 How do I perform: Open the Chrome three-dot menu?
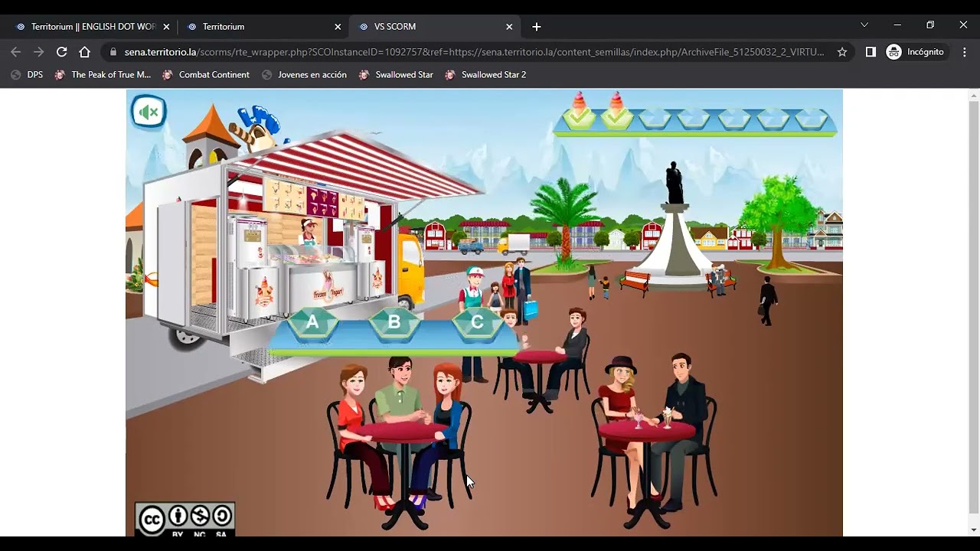(x=965, y=52)
